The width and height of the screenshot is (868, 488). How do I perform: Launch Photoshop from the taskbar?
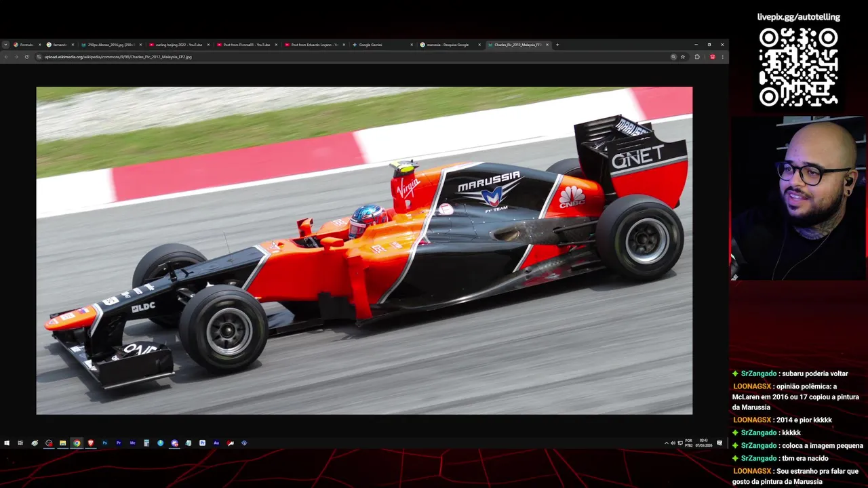coord(104,443)
